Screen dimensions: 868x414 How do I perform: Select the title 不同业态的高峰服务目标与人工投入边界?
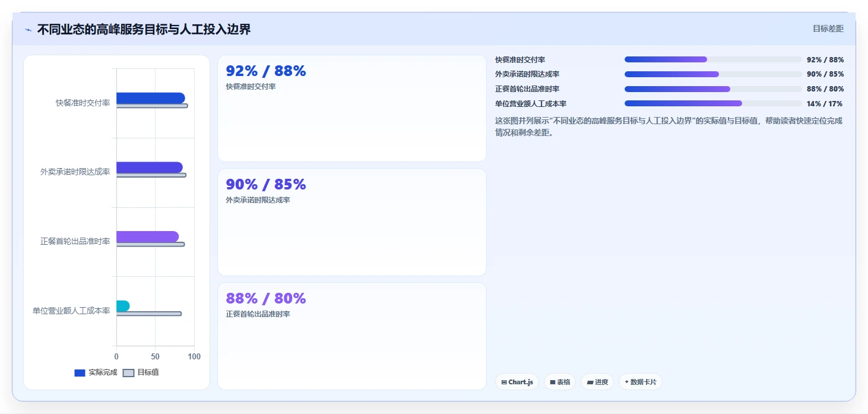(144, 29)
